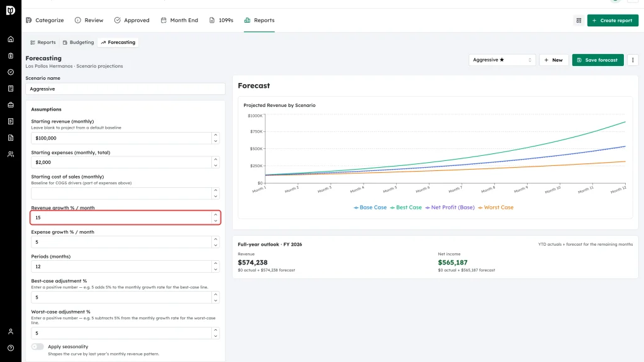This screenshot has width=644, height=362.
Task: Select the Forecasting sub-tab
Action: [x=118, y=42]
